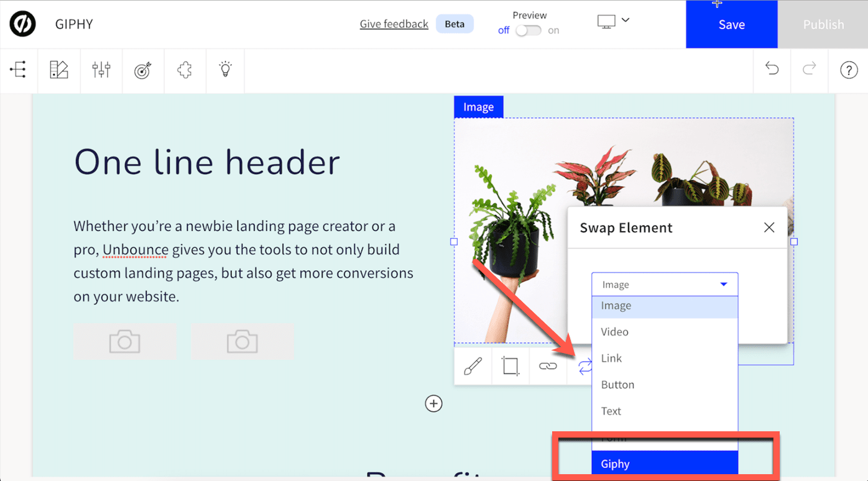Viewport: 868px width, 481px height.
Task: Click the underlined word 'Unbounce'
Action: 136,250
